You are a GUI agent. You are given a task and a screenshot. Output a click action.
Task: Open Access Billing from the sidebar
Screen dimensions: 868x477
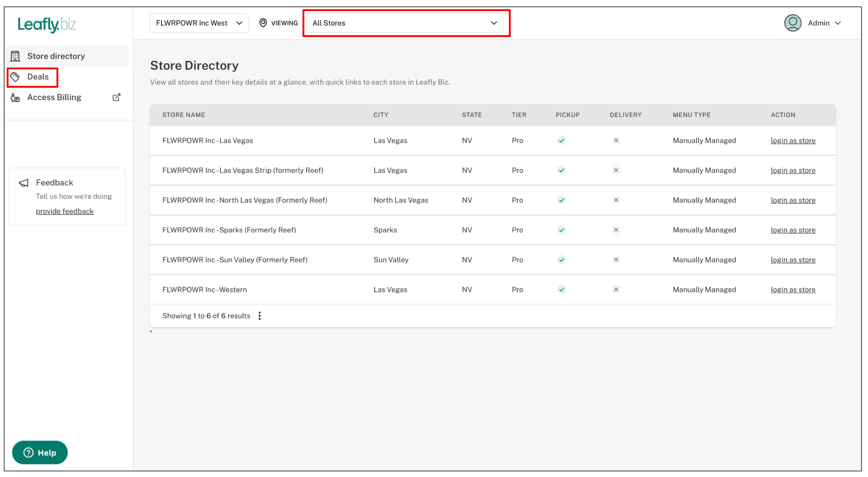(x=54, y=97)
